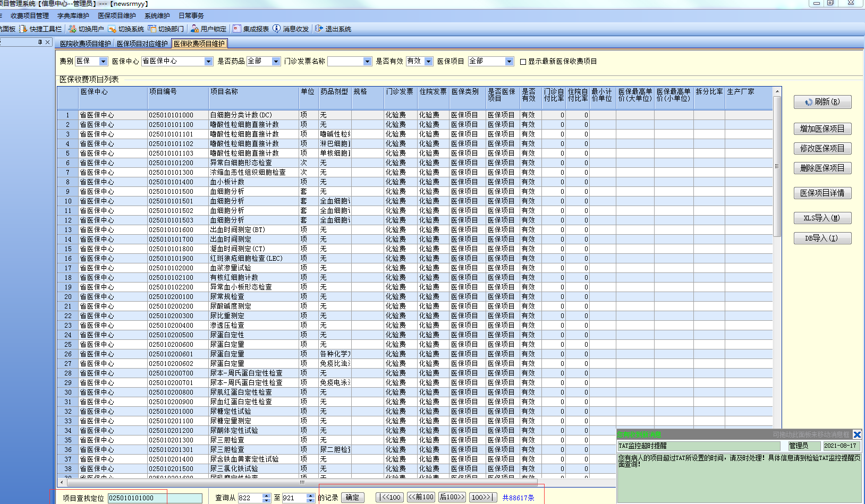Click the 项目编号 column header

click(178, 98)
